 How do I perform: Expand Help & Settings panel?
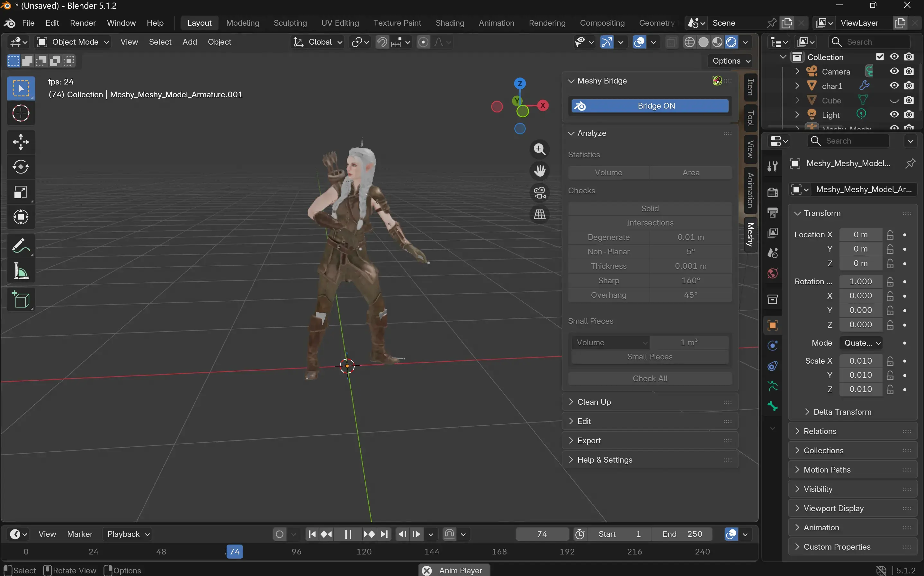pyautogui.click(x=650, y=460)
